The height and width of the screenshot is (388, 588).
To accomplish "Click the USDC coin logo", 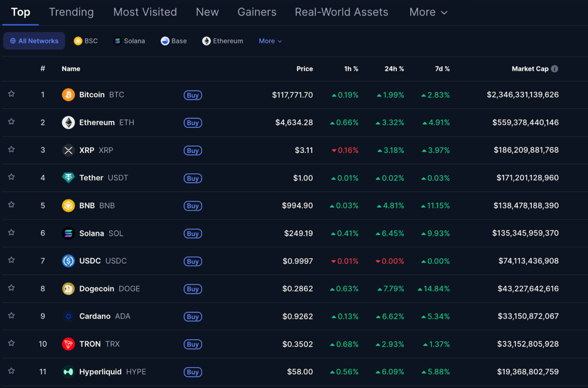I will (x=68, y=261).
